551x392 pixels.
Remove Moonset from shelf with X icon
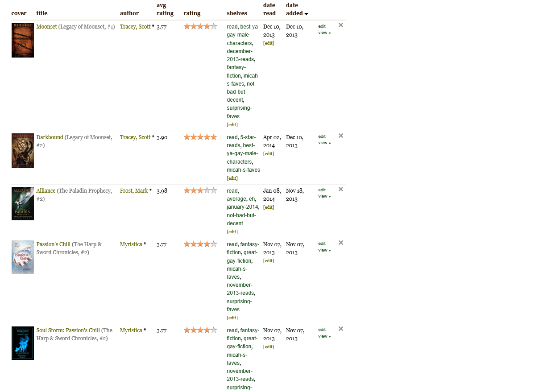(x=341, y=25)
